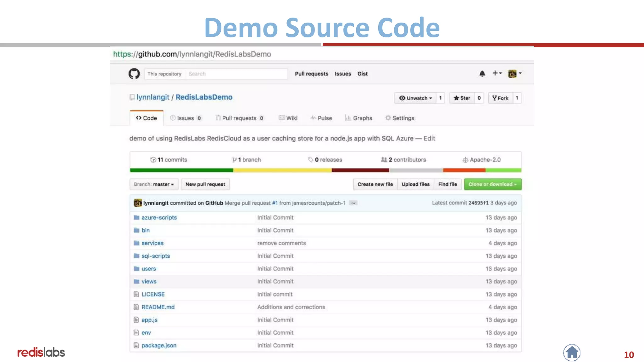Focus the repository search field
Image resolution: width=644 pixels, height=362 pixels.
point(236,74)
